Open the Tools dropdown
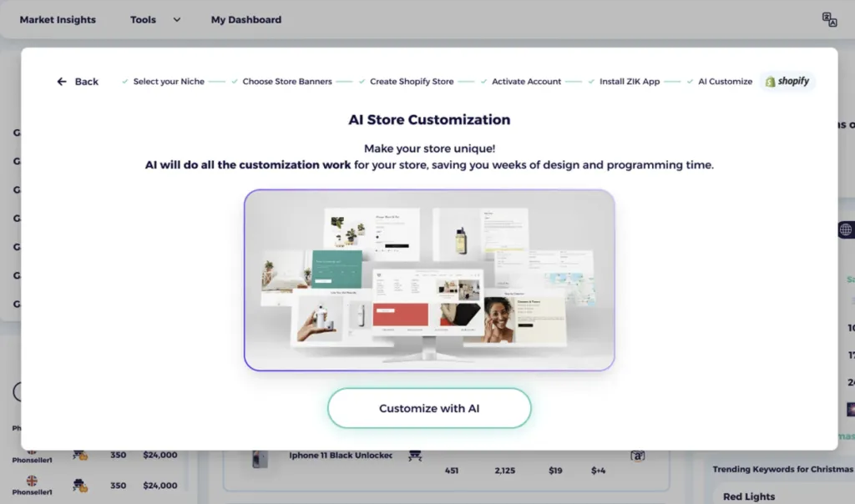The height and width of the screenshot is (504, 855). pos(154,19)
